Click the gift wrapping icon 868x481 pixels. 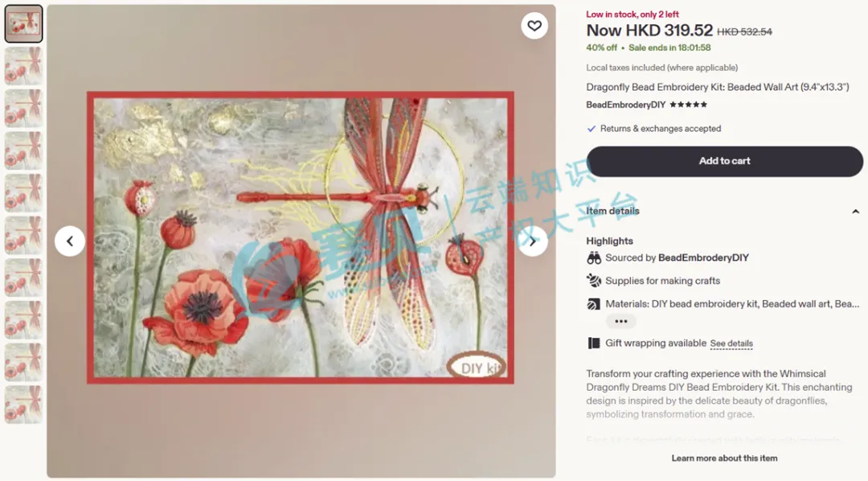pyautogui.click(x=593, y=343)
